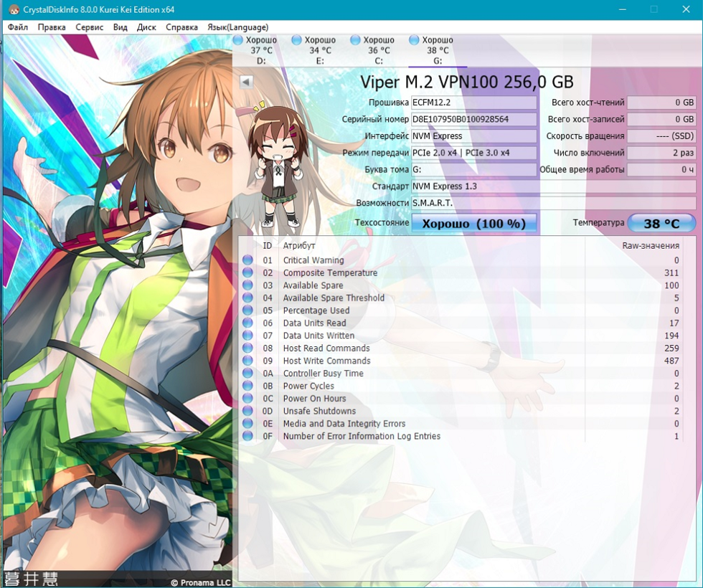Select disk E: status circle icon
Image resolution: width=703 pixels, height=588 pixels.
coord(296,40)
